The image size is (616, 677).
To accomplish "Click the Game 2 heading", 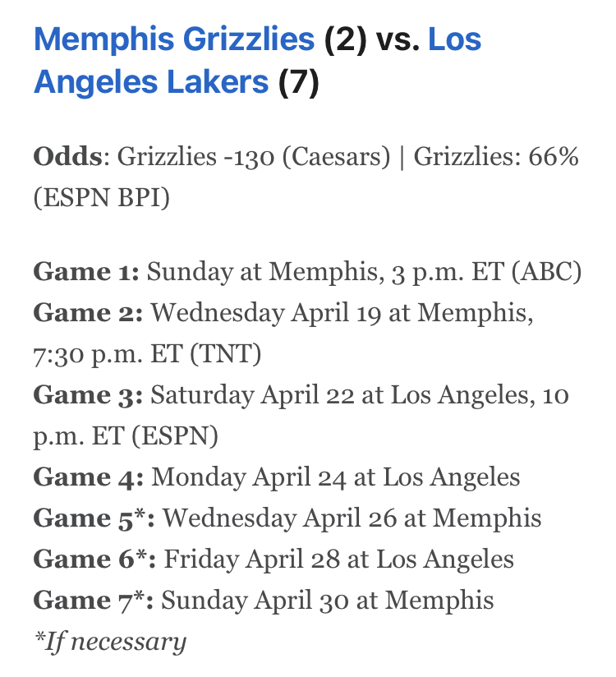I will point(88,312).
